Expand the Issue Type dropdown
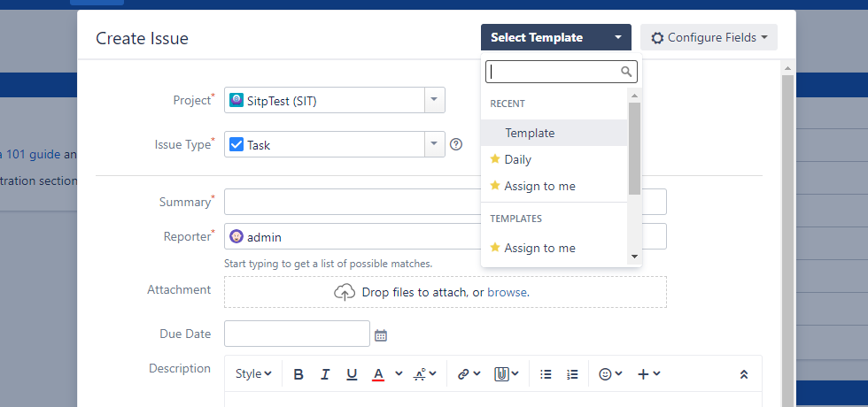Viewport: 868px width, 407px height. pos(434,144)
